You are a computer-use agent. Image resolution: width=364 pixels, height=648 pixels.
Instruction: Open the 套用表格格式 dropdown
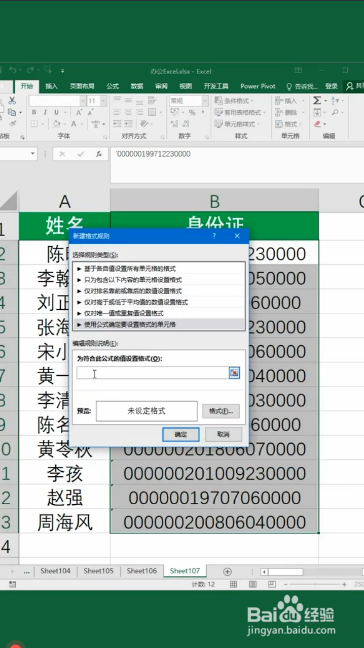pos(240,112)
